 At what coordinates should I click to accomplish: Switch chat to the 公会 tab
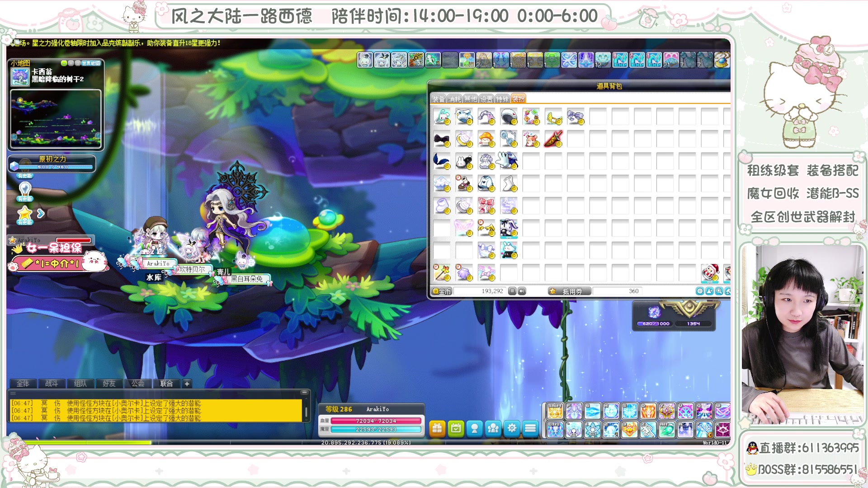point(138,384)
